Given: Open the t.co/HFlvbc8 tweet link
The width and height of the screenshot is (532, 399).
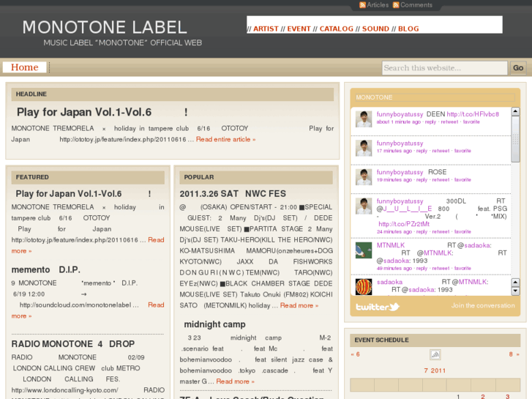Looking at the screenshot, I should (x=473, y=114).
